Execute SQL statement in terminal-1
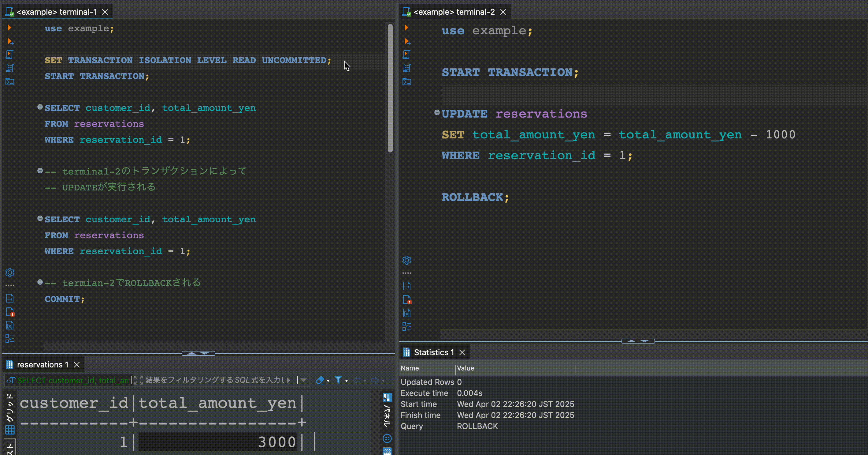The width and height of the screenshot is (868, 455). tap(9, 28)
